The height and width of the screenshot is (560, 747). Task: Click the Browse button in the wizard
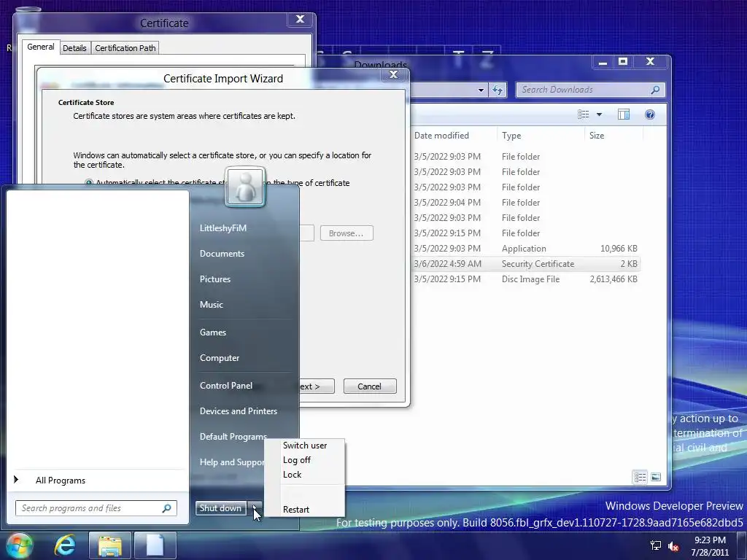click(x=347, y=233)
